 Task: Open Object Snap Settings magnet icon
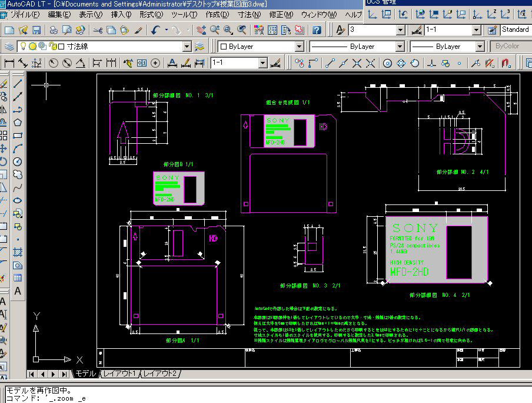506,63
